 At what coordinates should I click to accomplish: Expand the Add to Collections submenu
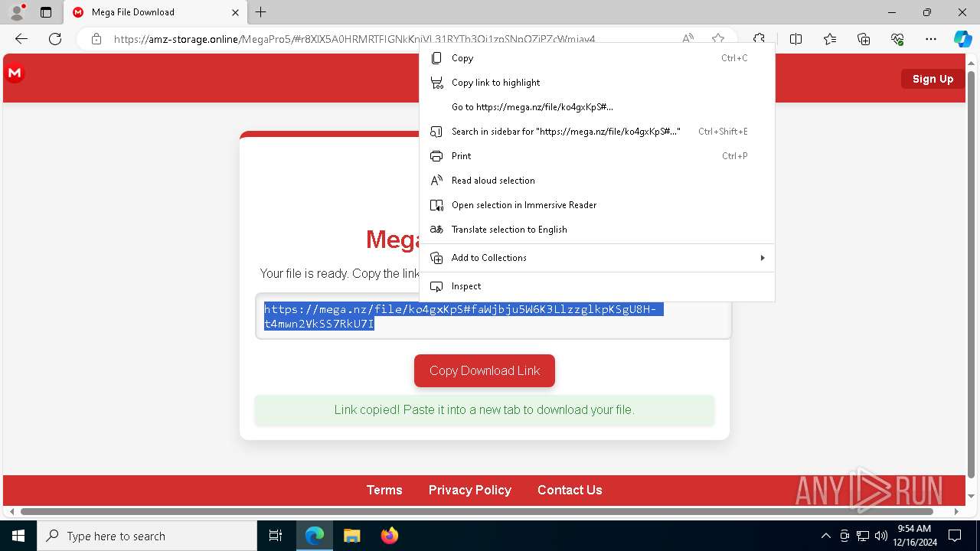tap(597, 258)
